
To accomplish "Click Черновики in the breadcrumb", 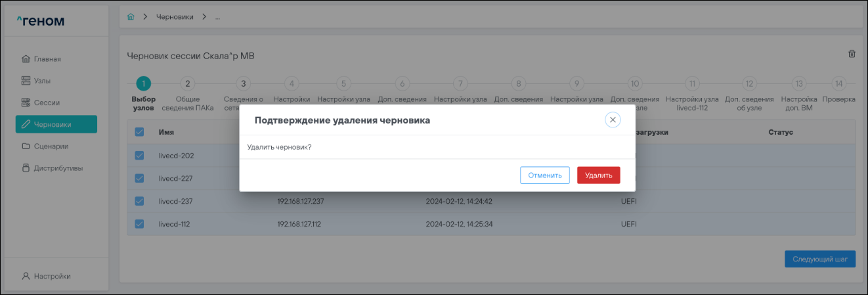I will pyautogui.click(x=175, y=16).
